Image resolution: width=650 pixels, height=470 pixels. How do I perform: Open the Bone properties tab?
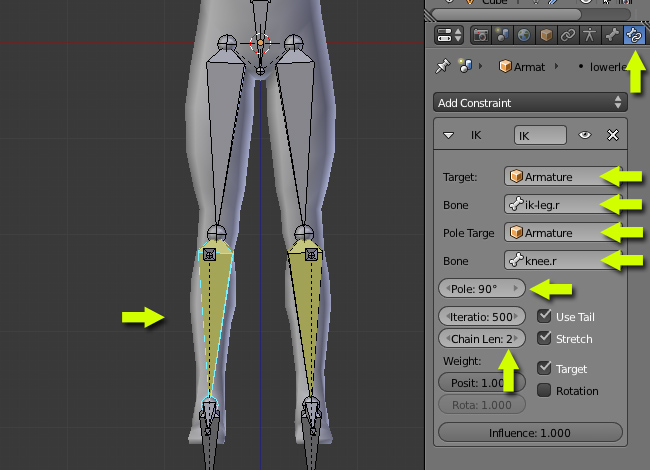[x=612, y=35]
